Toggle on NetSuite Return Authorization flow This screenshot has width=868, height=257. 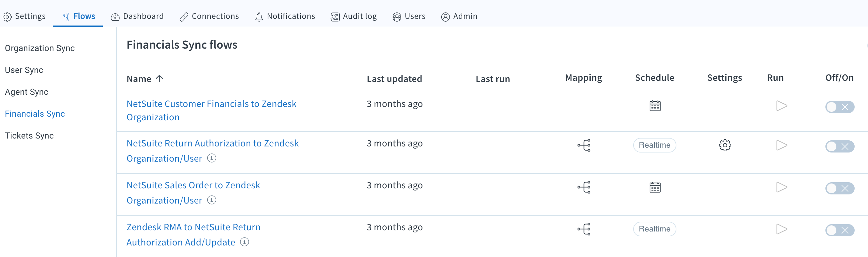[x=840, y=147]
